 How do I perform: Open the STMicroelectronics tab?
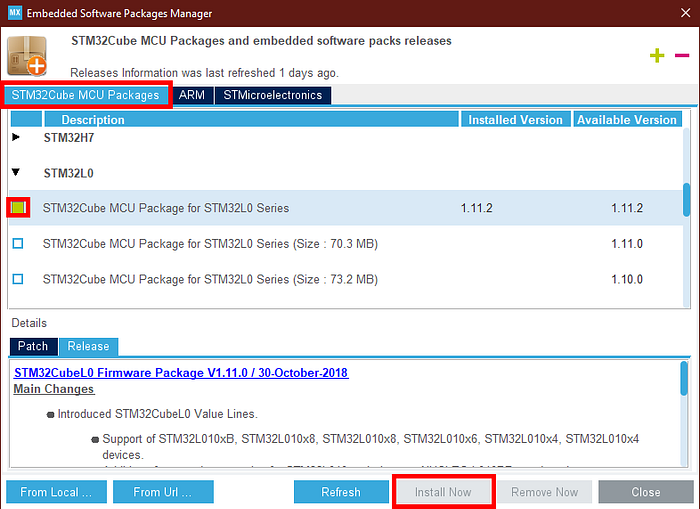[x=273, y=95]
